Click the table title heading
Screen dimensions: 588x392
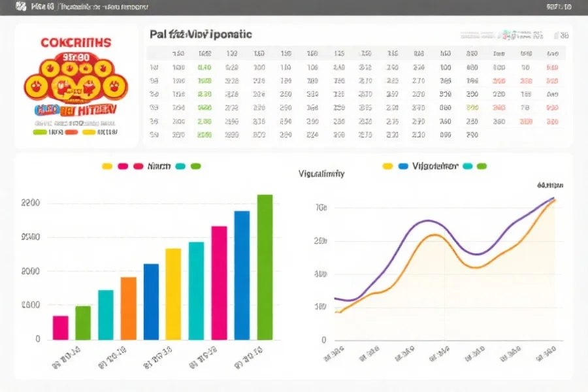tap(201, 33)
